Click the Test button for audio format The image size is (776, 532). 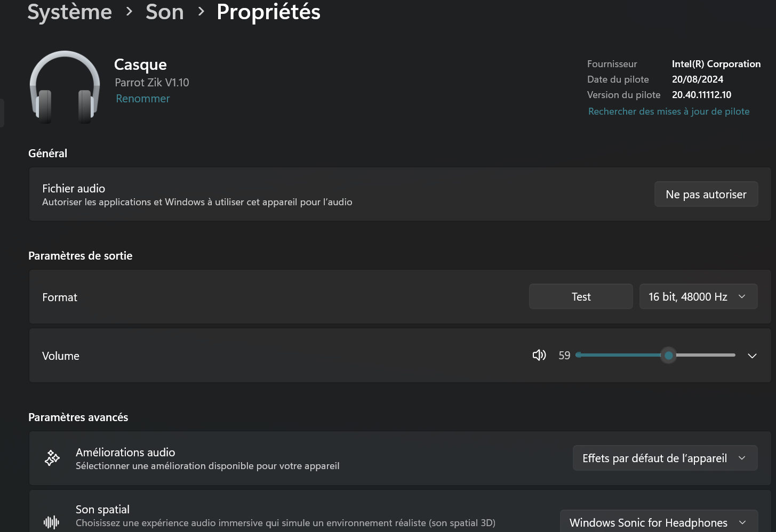[581, 297]
